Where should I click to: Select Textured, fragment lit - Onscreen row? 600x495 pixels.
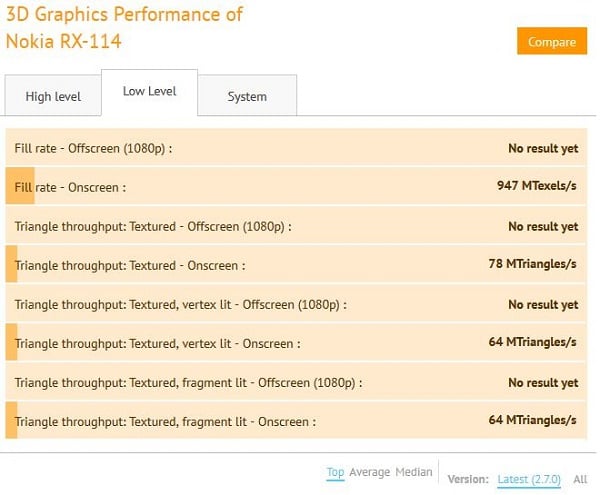(x=296, y=420)
